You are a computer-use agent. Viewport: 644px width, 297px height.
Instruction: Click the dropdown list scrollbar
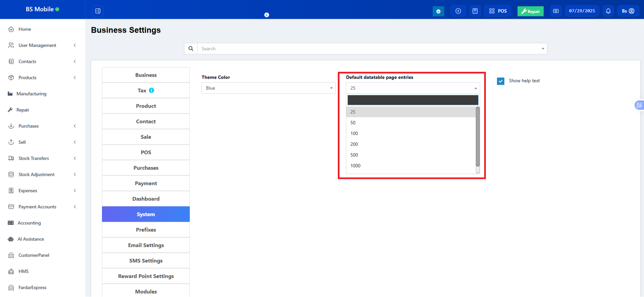coord(477,136)
